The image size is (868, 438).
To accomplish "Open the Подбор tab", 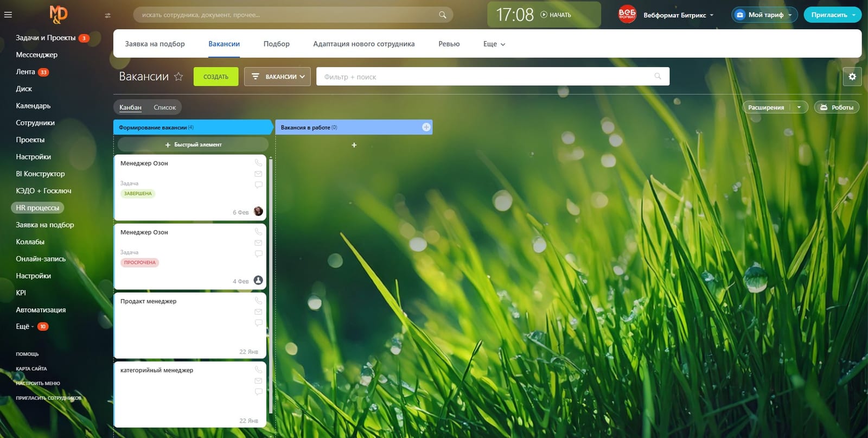I will coord(277,44).
